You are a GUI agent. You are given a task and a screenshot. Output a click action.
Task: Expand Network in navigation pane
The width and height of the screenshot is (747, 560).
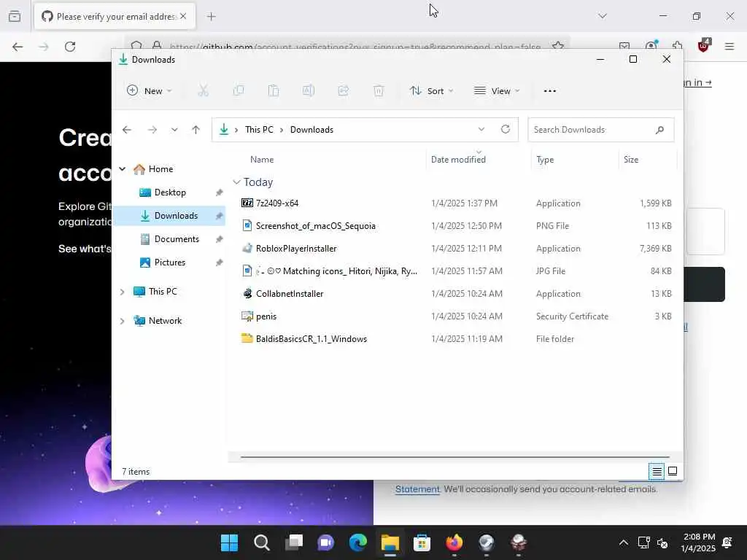click(x=123, y=321)
